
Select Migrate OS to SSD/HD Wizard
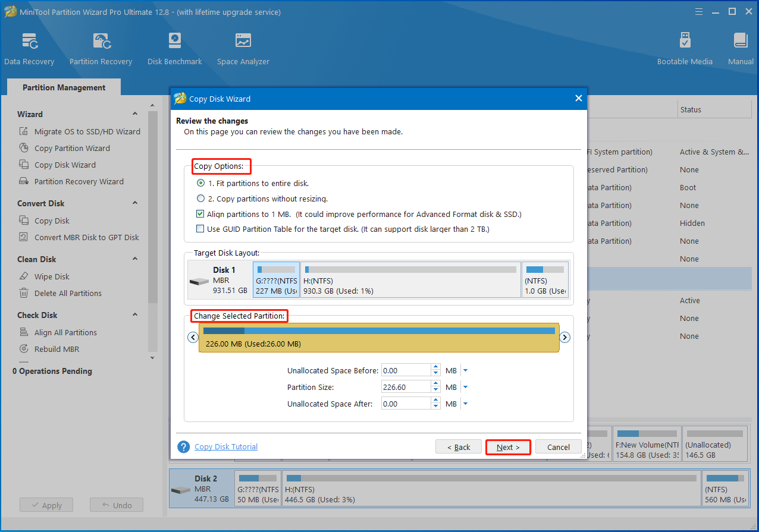(x=87, y=131)
